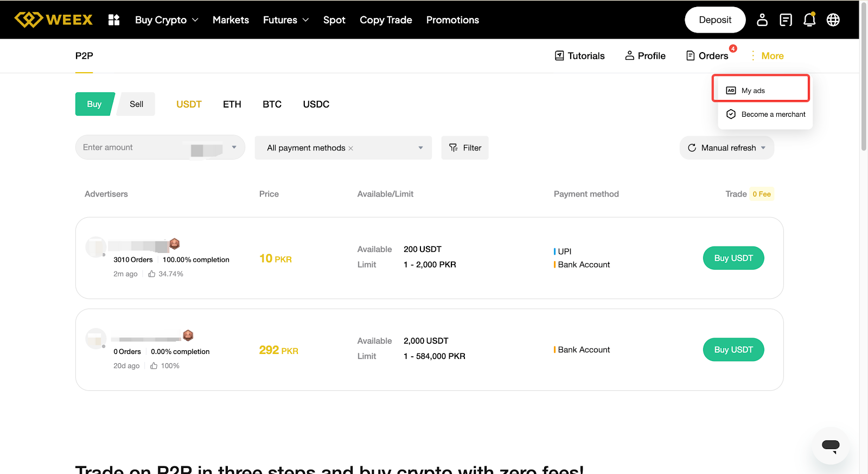Switch to the Sell toggle
The width and height of the screenshot is (868, 474).
[x=137, y=104]
